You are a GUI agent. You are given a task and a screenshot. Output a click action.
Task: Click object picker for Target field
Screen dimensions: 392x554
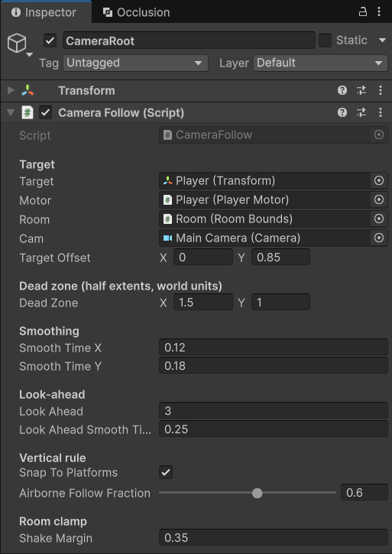pos(379,181)
